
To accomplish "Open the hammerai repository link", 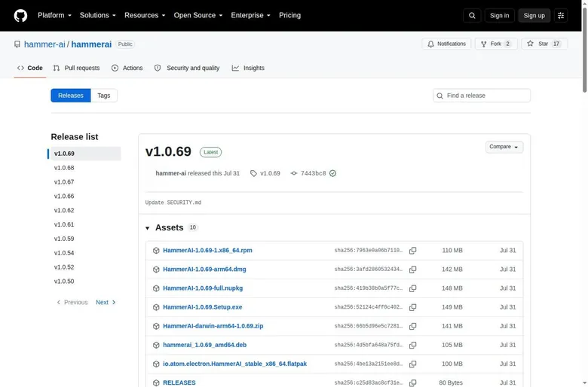I will (91, 44).
